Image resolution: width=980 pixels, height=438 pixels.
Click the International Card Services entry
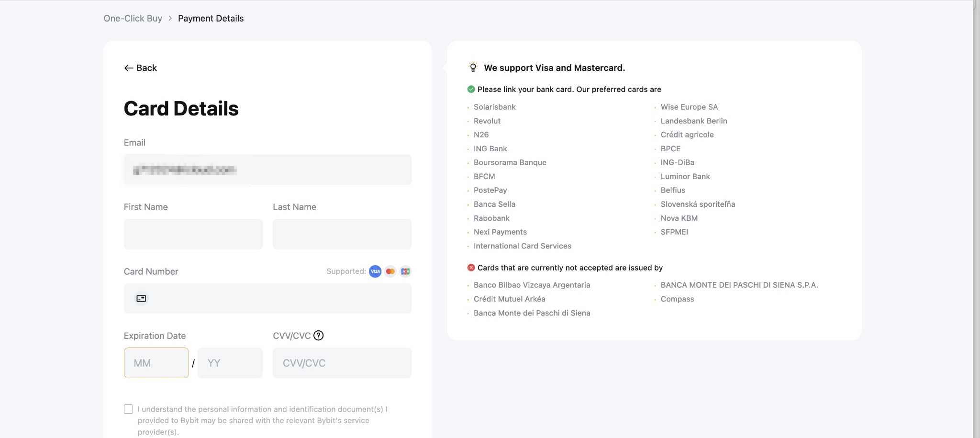[x=523, y=246]
